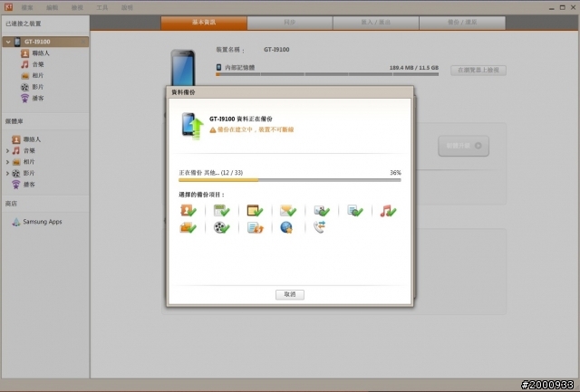Switch to the 匯入/匯出 import export tab
The width and height of the screenshot is (580, 392).
pyautogui.click(x=376, y=23)
